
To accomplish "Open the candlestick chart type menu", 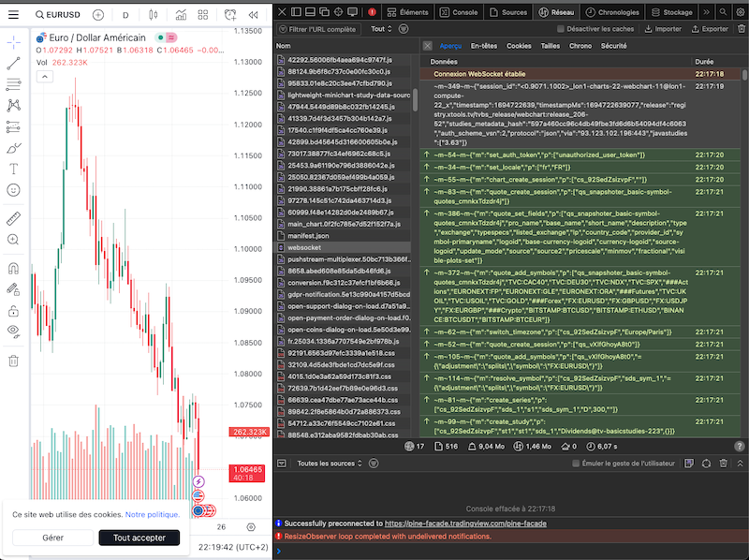I will (154, 15).
